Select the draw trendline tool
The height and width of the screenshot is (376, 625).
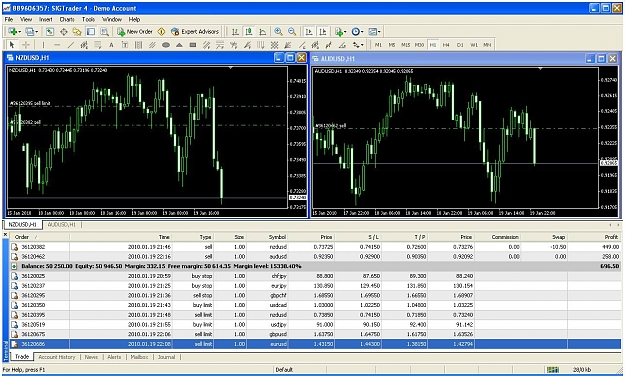[71, 45]
